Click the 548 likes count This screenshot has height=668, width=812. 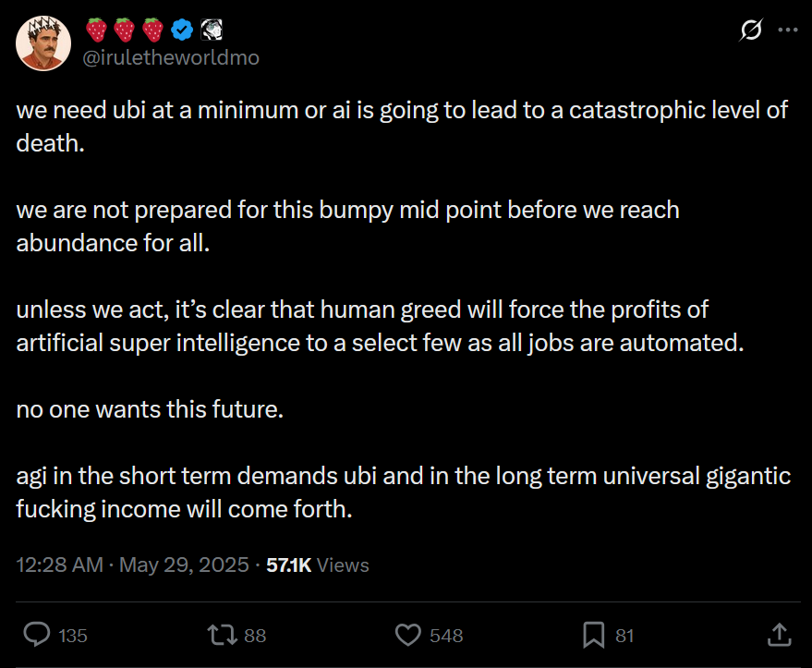point(446,636)
